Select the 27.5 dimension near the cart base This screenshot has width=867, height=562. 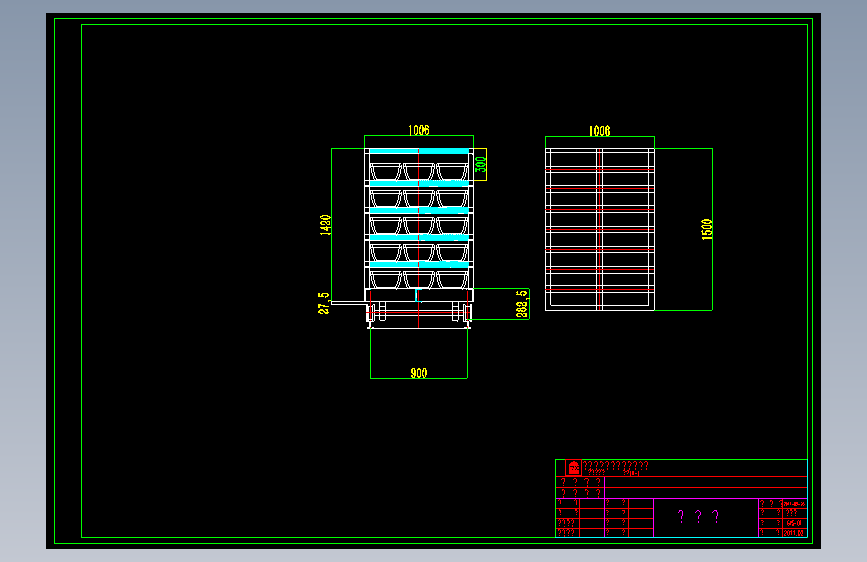[323, 304]
